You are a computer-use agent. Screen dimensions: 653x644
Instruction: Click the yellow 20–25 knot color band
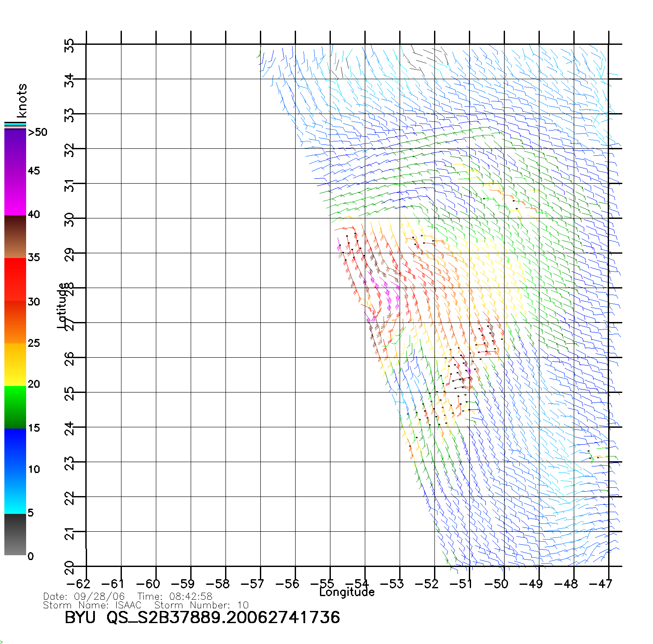pos(15,365)
